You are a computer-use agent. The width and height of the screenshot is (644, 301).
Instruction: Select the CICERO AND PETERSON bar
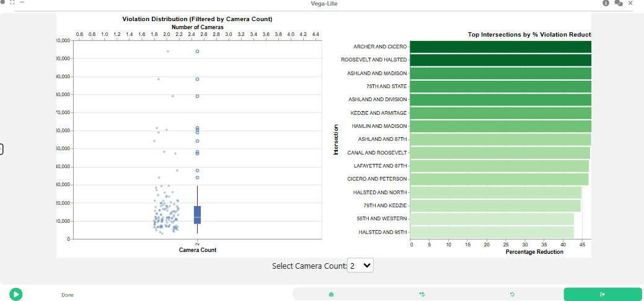(499, 179)
